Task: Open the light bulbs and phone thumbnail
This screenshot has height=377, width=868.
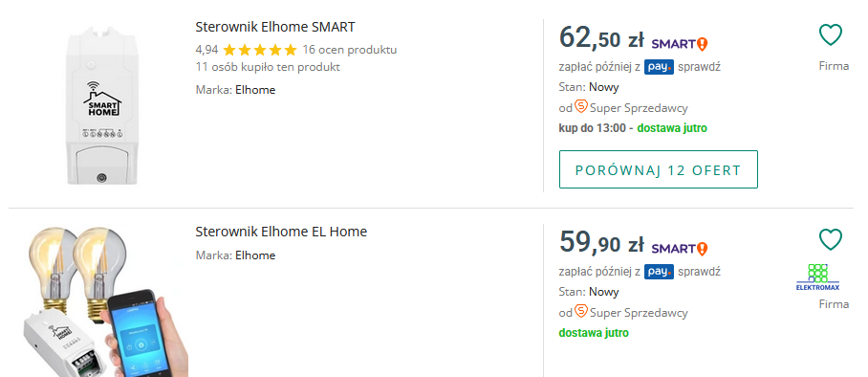Action: point(101,301)
